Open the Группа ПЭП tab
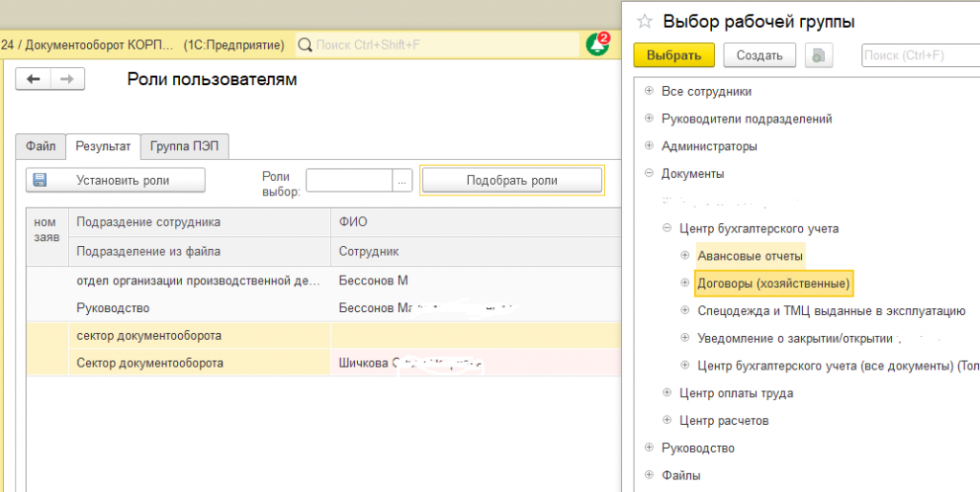 click(184, 146)
